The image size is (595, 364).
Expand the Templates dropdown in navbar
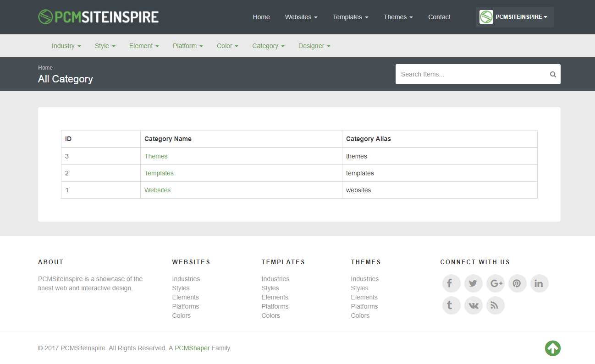(350, 17)
